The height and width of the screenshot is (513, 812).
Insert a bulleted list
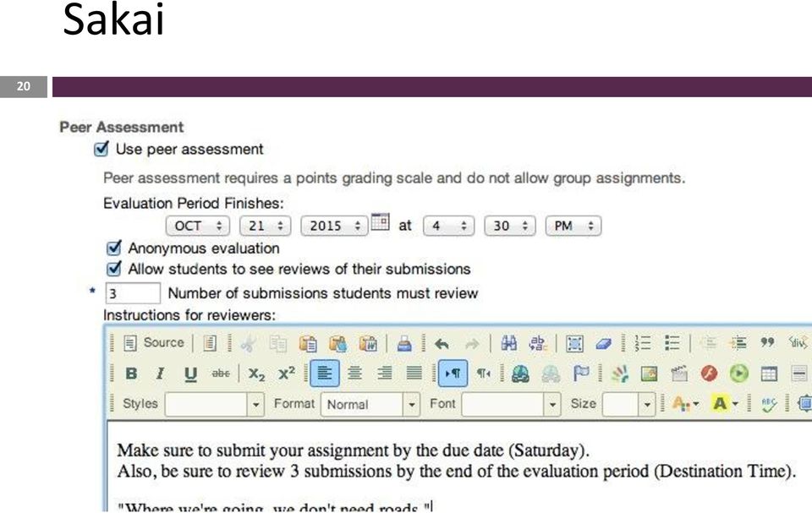[672, 342]
